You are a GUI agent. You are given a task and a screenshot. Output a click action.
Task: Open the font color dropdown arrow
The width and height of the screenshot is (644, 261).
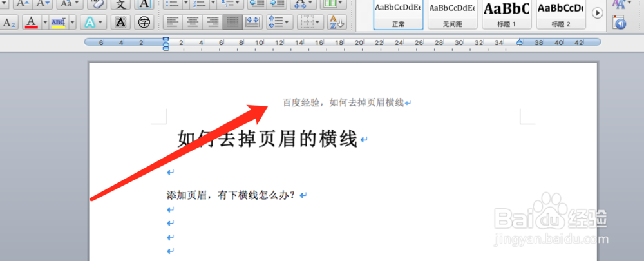tap(45, 23)
